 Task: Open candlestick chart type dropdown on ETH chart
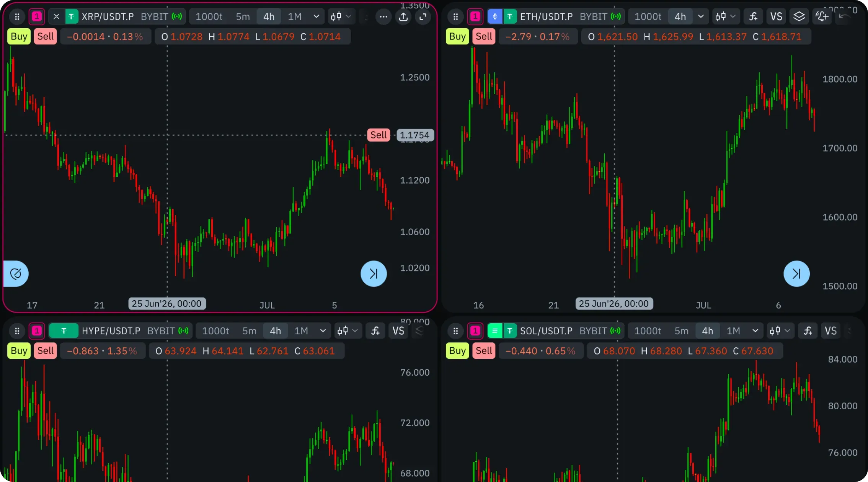click(x=725, y=17)
